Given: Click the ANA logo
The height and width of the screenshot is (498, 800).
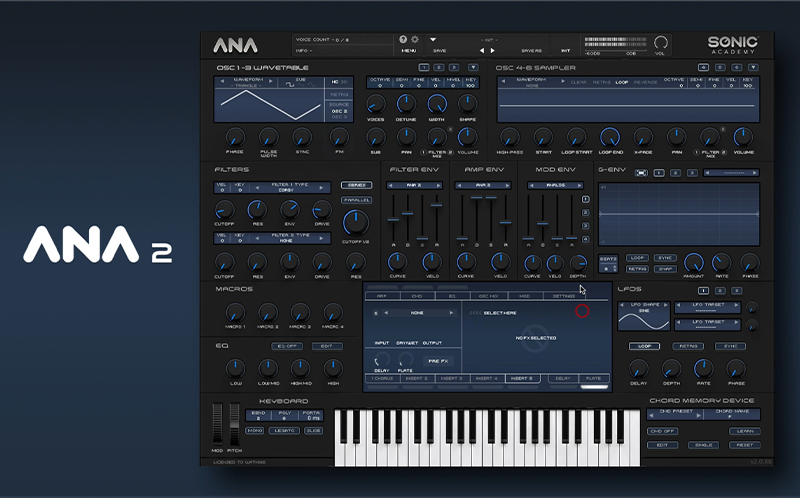Looking at the screenshot, I should pyautogui.click(x=235, y=45).
